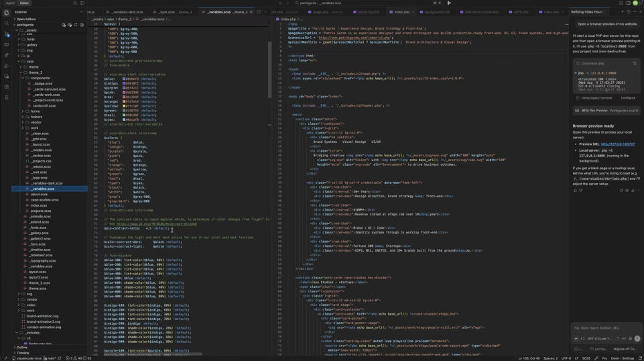Open _cards-carousel.scss in explorer
Viewport: 644px width, 361px height.
pos(49,89)
